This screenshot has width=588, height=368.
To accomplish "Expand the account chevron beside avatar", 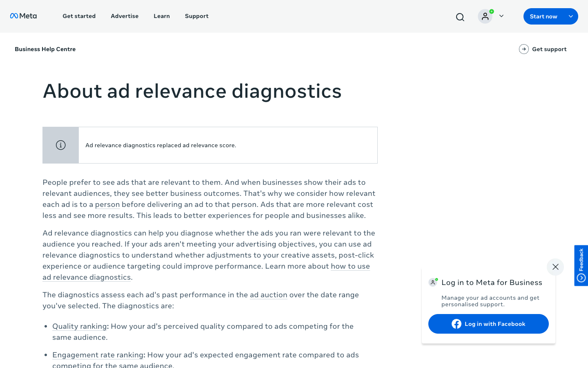I will click(x=501, y=16).
